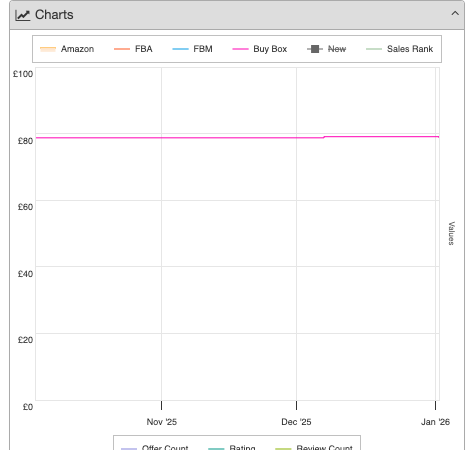Click the £0 y-axis label
The width and height of the screenshot is (474, 450).
(x=28, y=407)
